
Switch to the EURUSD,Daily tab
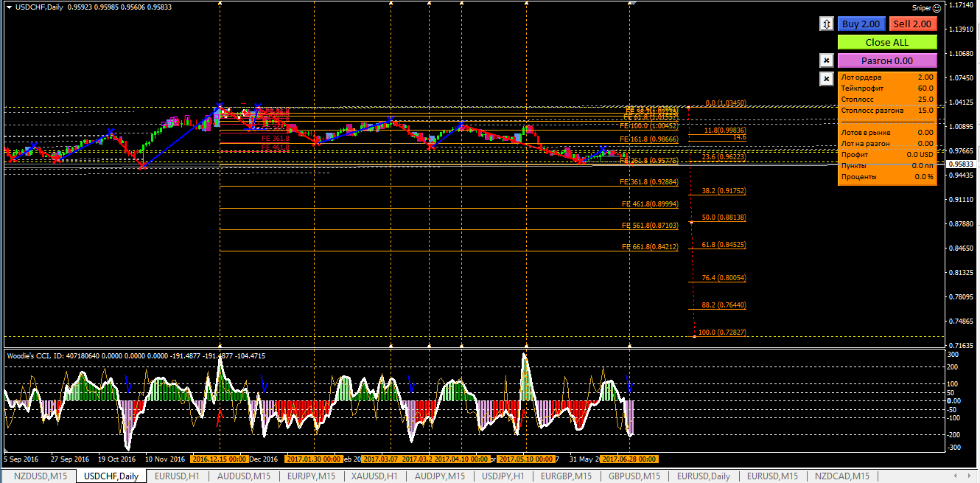[x=704, y=476]
